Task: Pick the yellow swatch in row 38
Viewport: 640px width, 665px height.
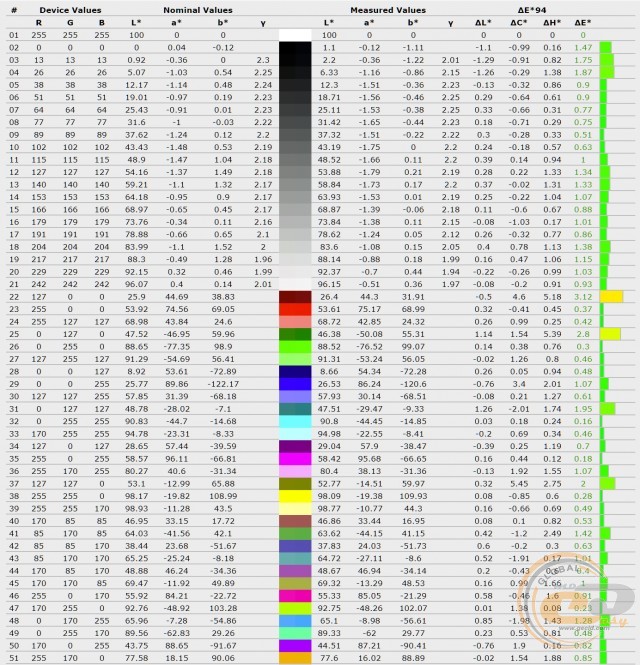Action: click(x=295, y=496)
